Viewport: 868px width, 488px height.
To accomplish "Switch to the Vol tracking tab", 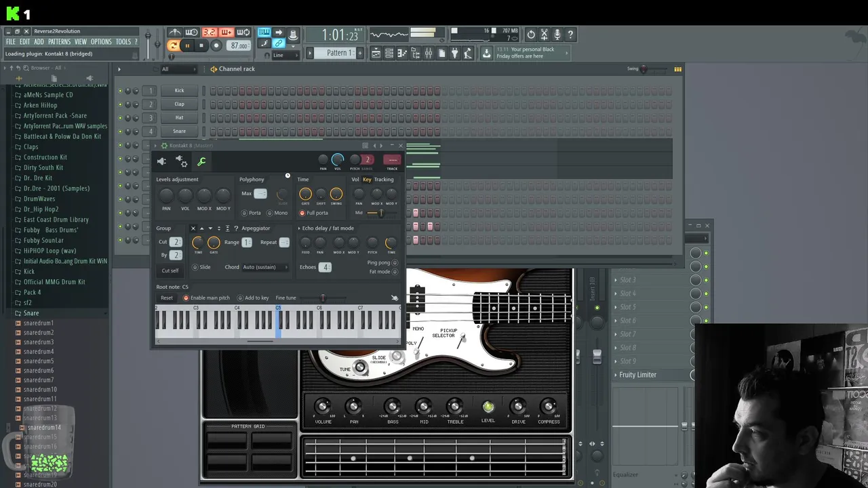I will [355, 180].
